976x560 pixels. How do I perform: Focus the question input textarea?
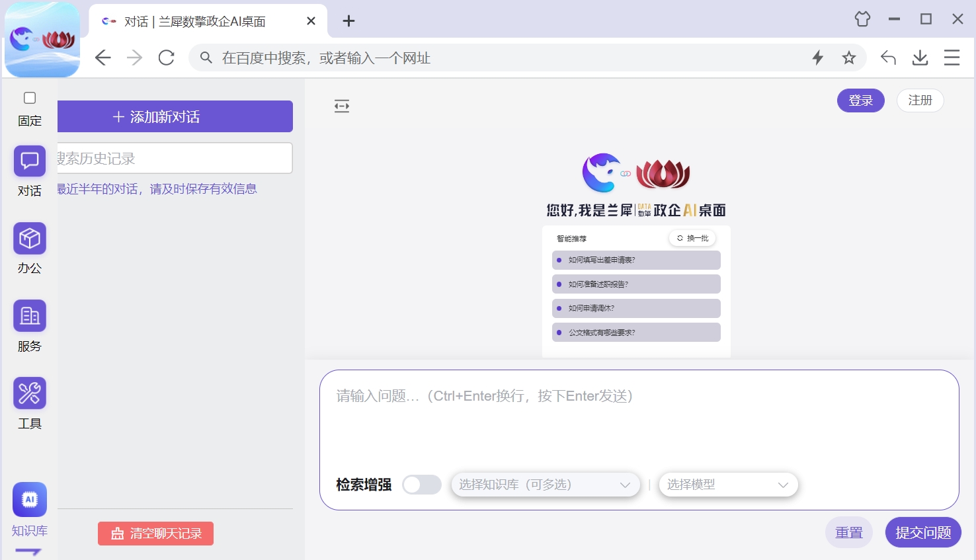click(x=639, y=420)
